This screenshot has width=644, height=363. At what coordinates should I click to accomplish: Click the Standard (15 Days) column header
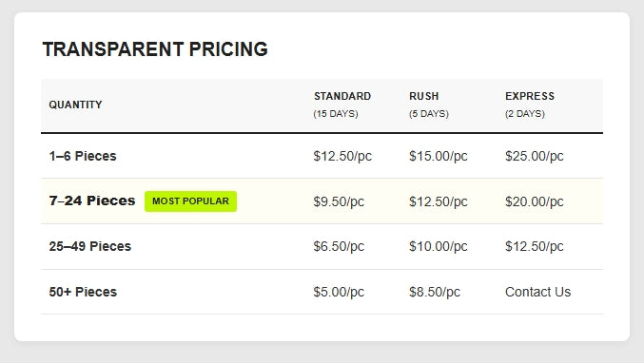(342, 105)
